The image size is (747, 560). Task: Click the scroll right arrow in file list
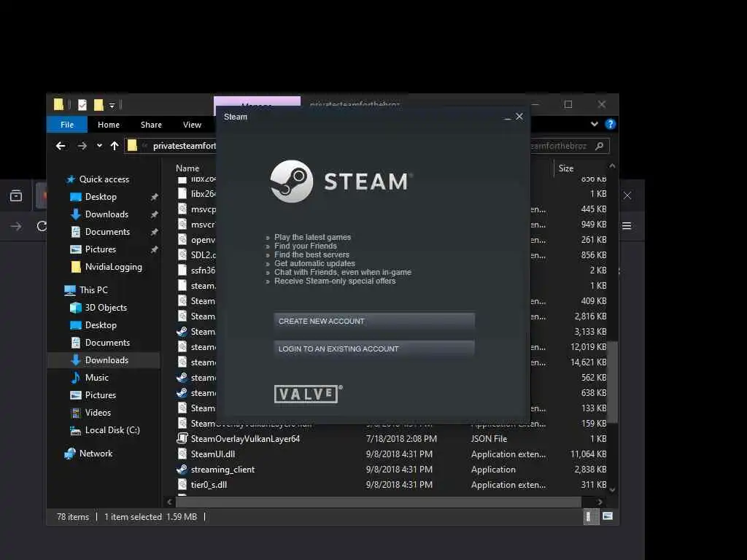600,502
